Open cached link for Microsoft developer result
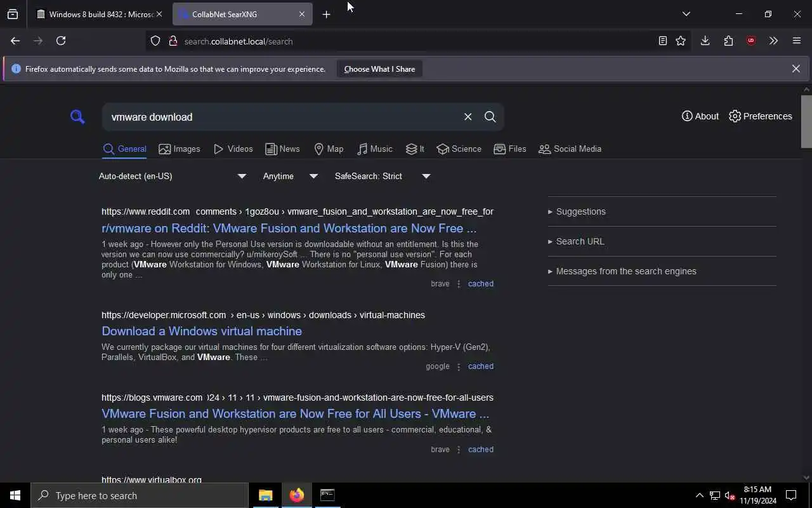 click(x=481, y=366)
